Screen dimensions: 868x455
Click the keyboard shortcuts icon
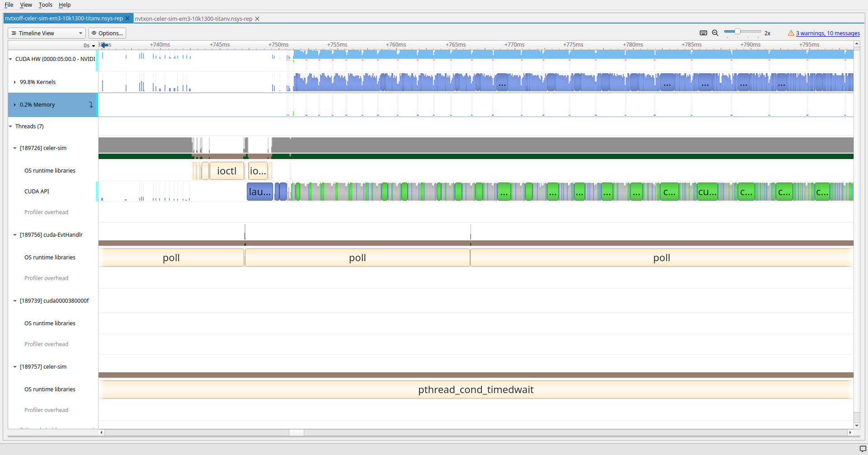(x=703, y=33)
